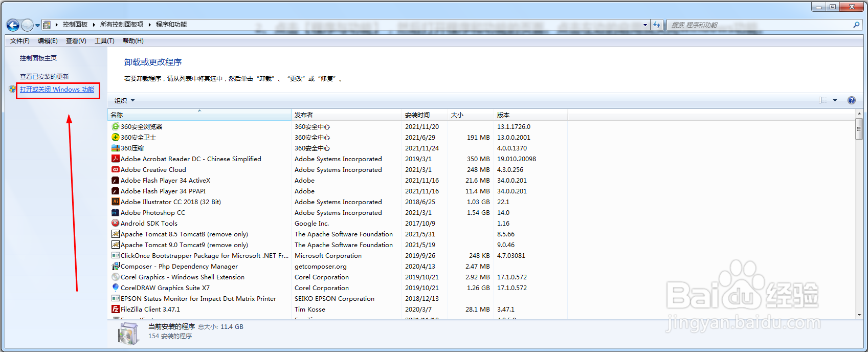Screen dimensions: 868x352
Task: Click install date 2017/10/9 cell
Action: tap(420, 223)
